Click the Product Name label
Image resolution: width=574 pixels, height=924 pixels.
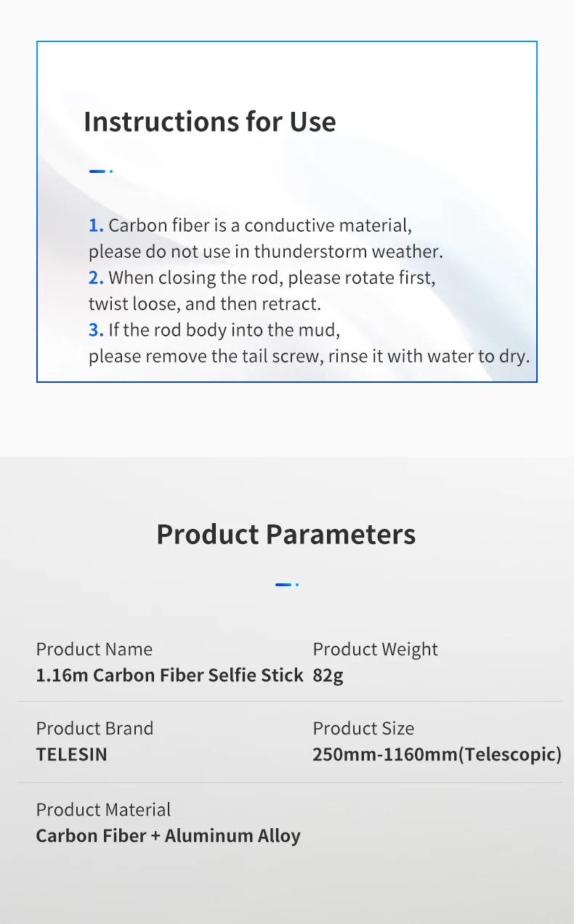coord(94,649)
